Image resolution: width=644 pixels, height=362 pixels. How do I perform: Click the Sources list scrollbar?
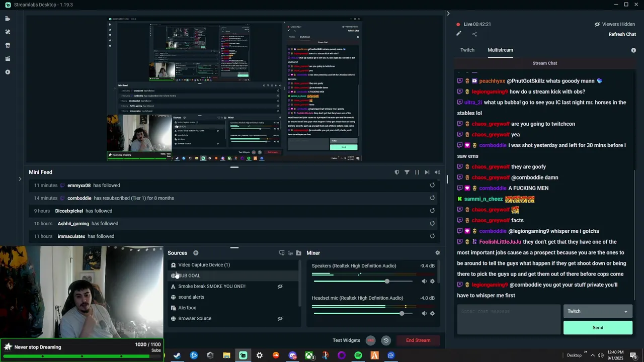point(300,283)
